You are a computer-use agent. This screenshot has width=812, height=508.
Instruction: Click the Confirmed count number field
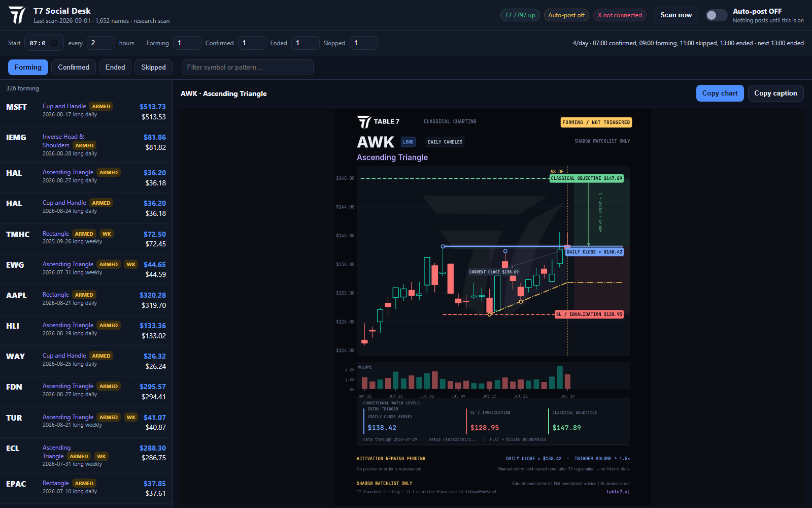click(x=252, y=43)
